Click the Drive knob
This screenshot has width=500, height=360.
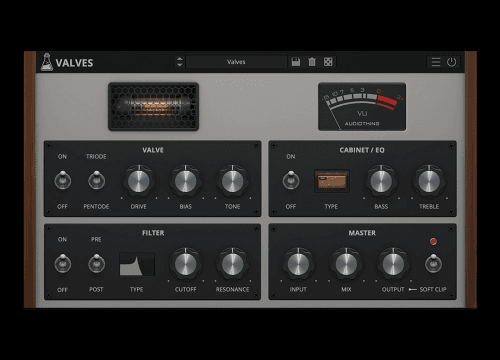pyautogui.click(x=139, y=181)
